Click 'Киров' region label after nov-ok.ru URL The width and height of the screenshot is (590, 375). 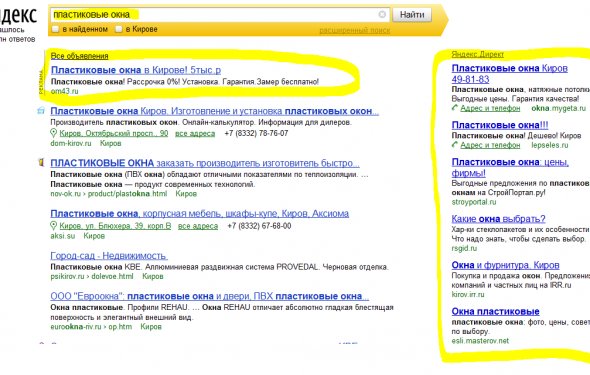tap(186, 194)
